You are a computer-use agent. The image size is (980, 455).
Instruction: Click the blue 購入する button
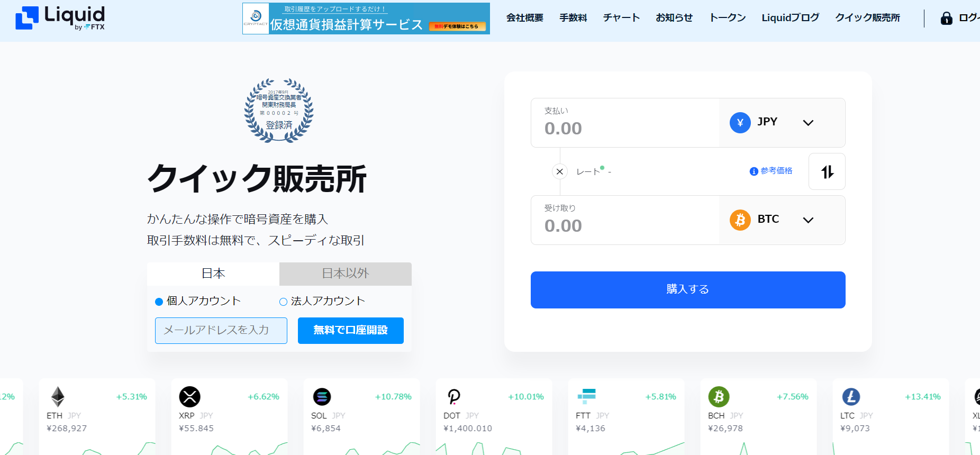tap(688, 290)
